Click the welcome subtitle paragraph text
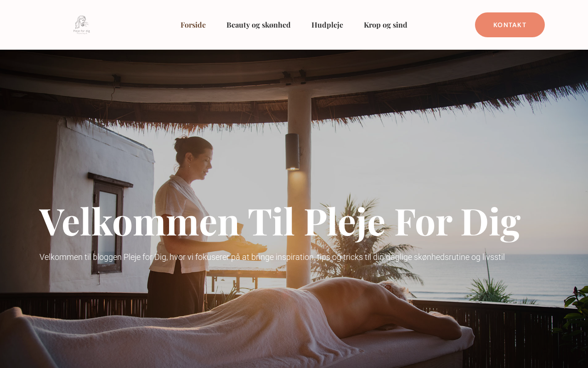The height and width of the screenshot is (368, 588). pos(272,257)
